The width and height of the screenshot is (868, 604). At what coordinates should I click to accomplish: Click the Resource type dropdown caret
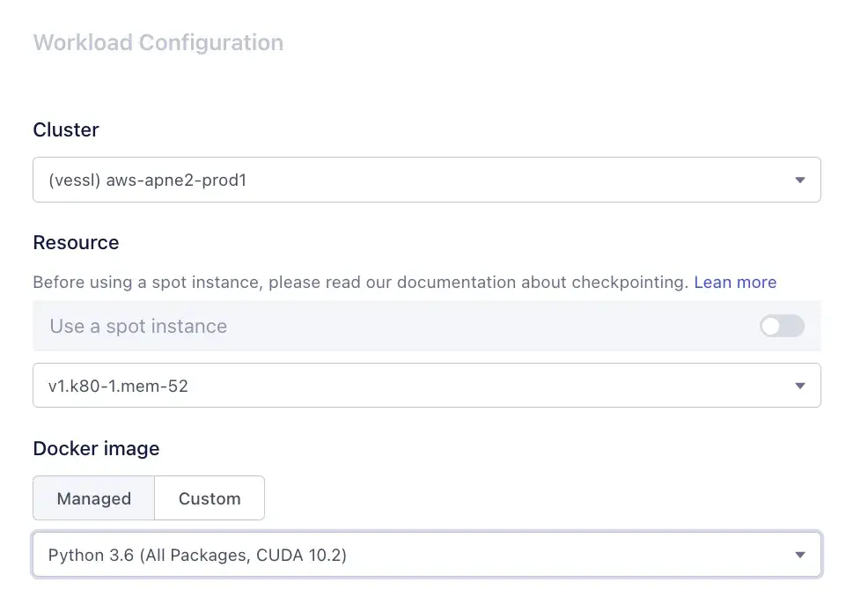799,386
